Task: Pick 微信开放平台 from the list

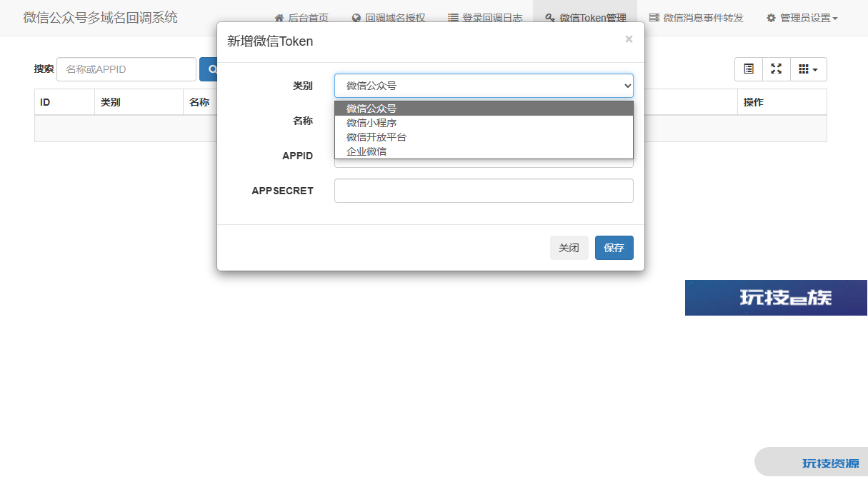Action: 484,137
